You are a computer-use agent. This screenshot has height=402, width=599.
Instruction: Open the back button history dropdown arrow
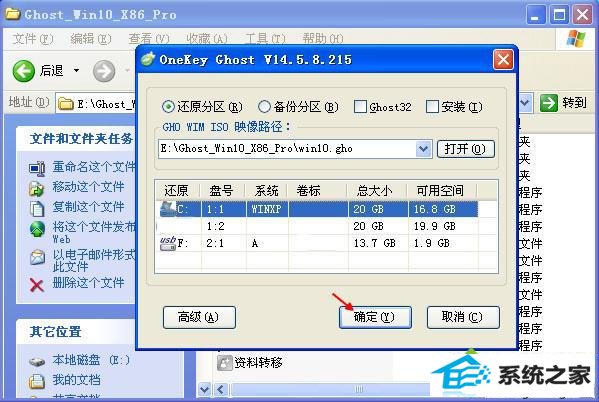click(76, 71)
